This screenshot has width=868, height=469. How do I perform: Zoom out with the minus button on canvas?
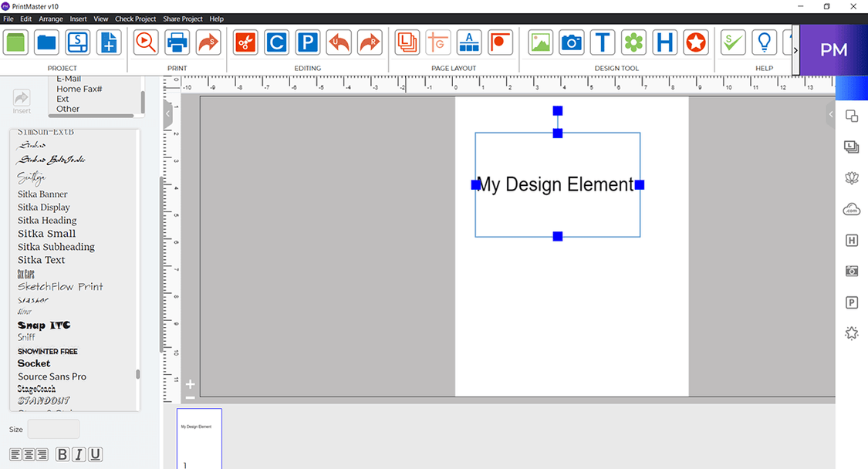190,398
